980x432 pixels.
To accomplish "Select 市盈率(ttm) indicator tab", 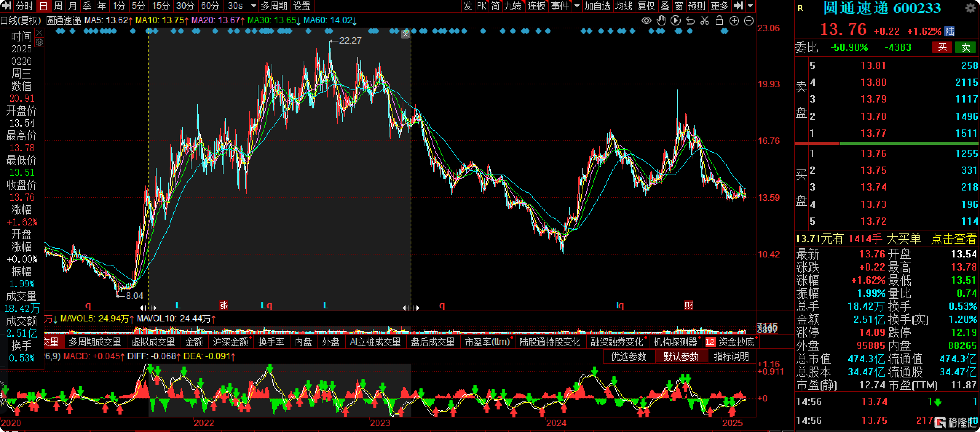I will [487, 342].
